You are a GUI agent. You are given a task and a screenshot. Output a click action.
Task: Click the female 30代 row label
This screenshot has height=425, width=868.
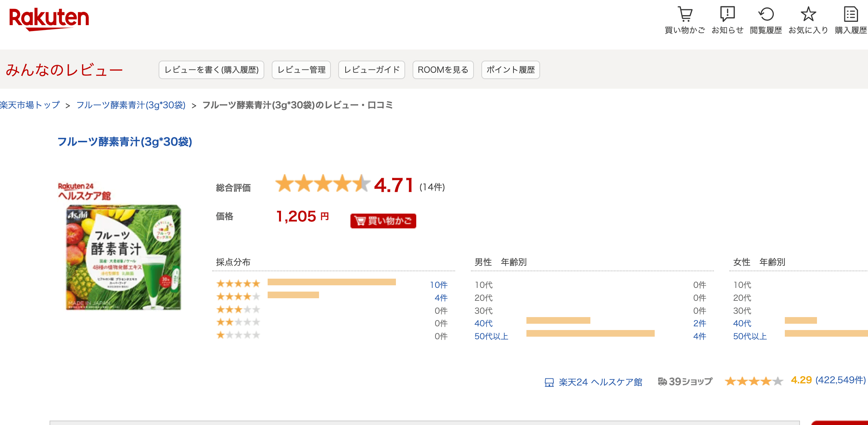click(742, 311)
